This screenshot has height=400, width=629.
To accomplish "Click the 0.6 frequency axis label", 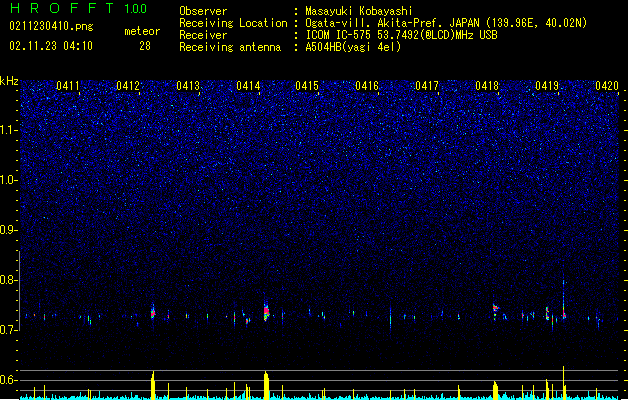I will (x=9, y=380).
